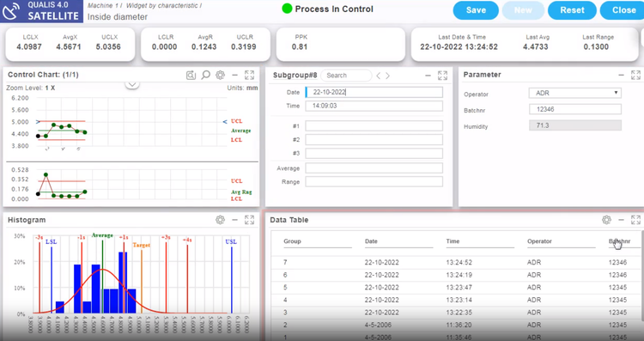The image size is (644, 341).
Task: Click the Date input field
Action: click(x=374, y=92)
